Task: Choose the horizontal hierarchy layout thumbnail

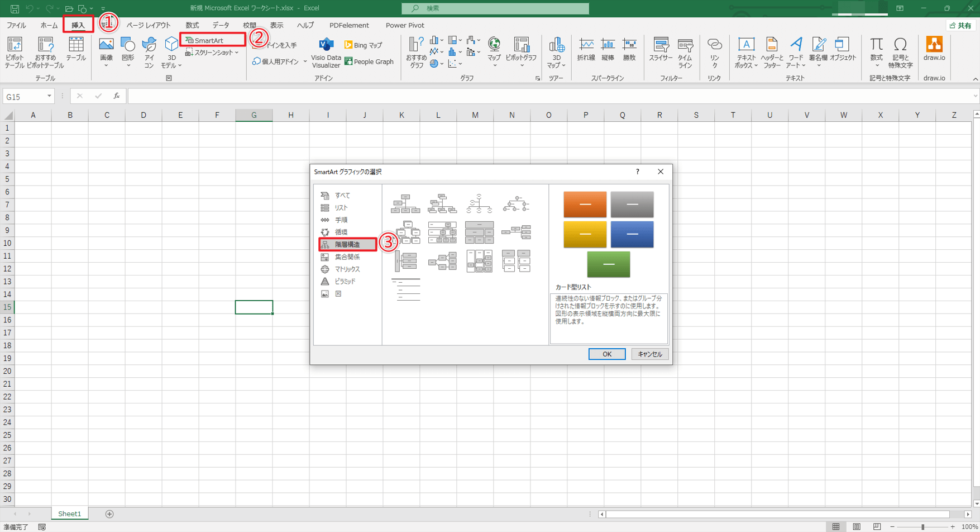Action: (442, 261)
